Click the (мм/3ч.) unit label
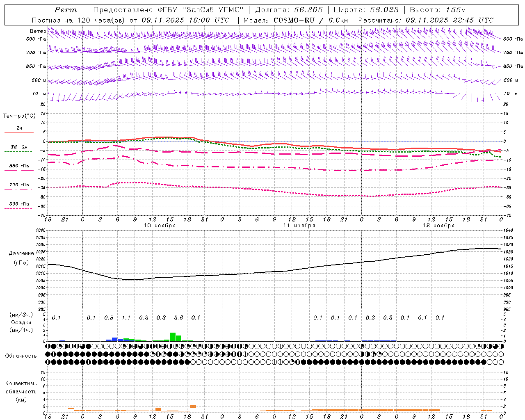525x420 pixels. tap(21, 315)
